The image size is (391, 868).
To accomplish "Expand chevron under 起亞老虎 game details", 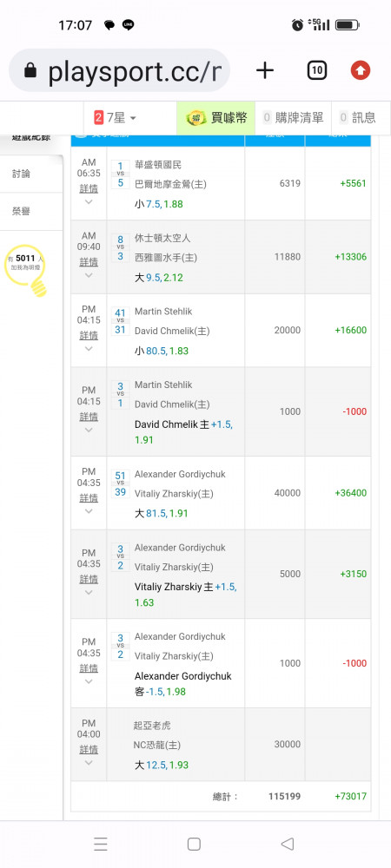I will click(89, 763).
